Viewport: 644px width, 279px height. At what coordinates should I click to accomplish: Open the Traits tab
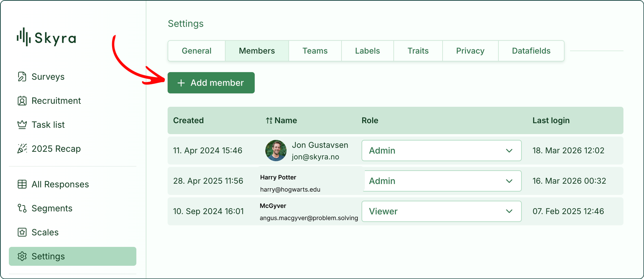coord(418,51)
